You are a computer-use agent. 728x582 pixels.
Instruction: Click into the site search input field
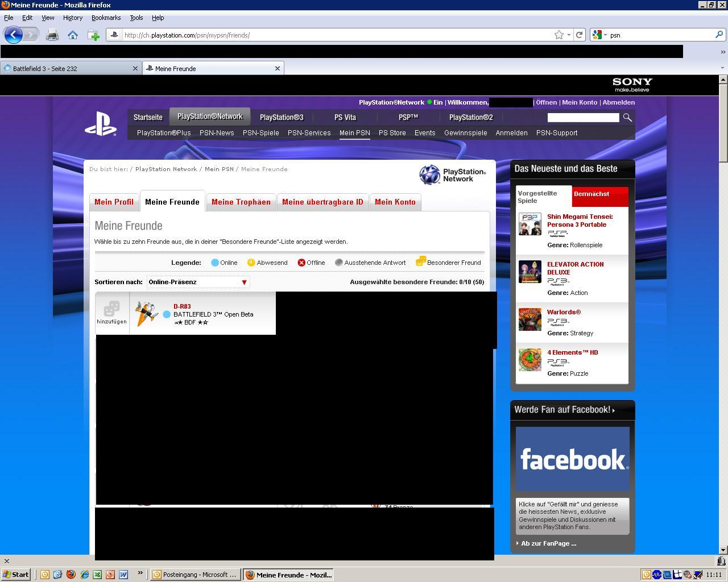[583, 118]
